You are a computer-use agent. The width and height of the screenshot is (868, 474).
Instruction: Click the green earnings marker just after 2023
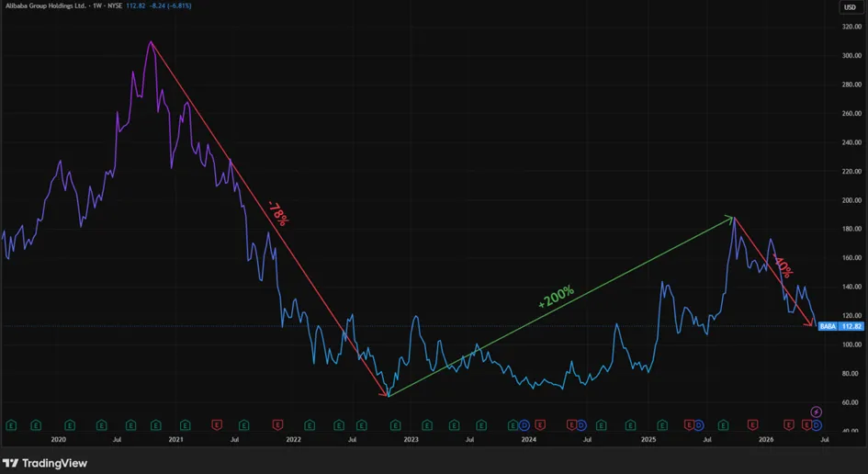pyautogui.click(x=427, y=424)
